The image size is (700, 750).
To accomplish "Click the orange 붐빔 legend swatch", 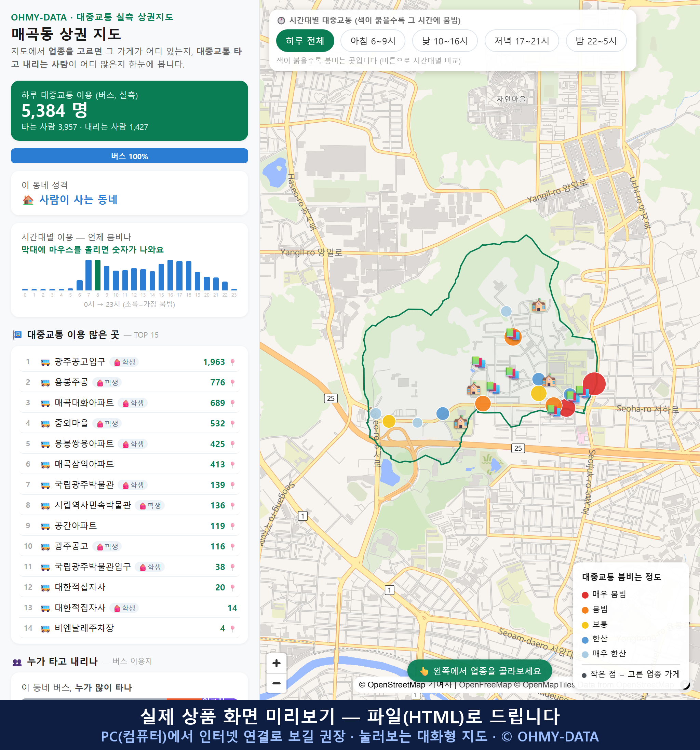I will point(585,610).
